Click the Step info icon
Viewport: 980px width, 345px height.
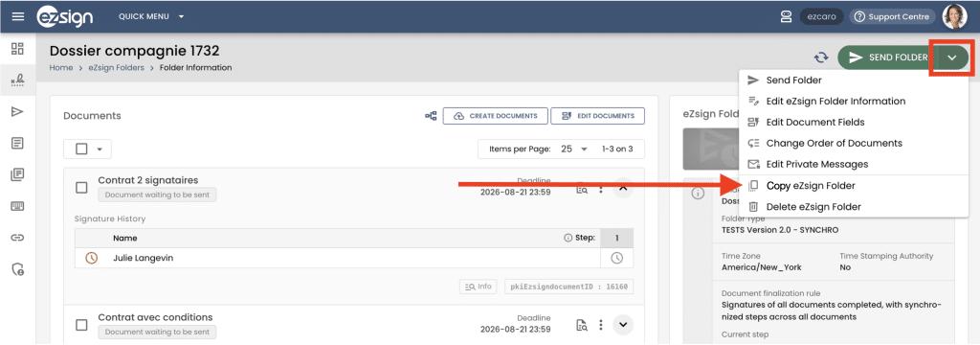point(568,238)
